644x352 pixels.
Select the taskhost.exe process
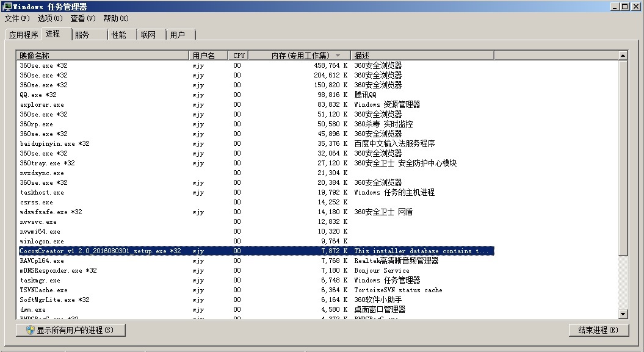(x=256, y=192)
